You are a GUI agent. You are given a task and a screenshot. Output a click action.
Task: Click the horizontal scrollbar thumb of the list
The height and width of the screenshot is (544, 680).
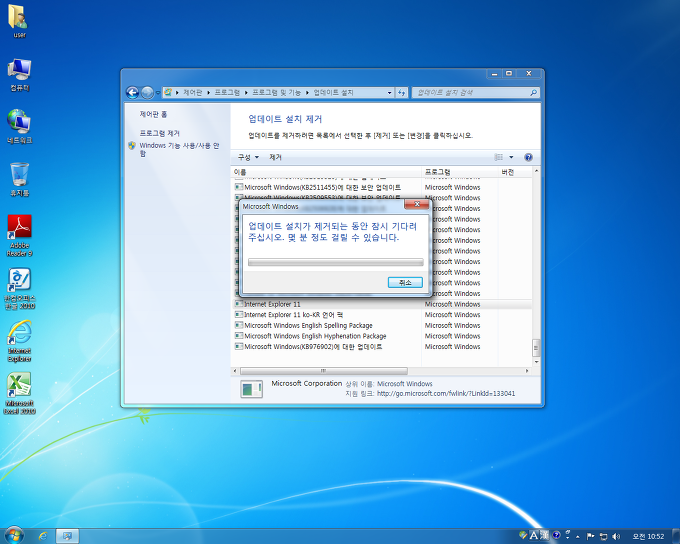[x=324, y=371]
